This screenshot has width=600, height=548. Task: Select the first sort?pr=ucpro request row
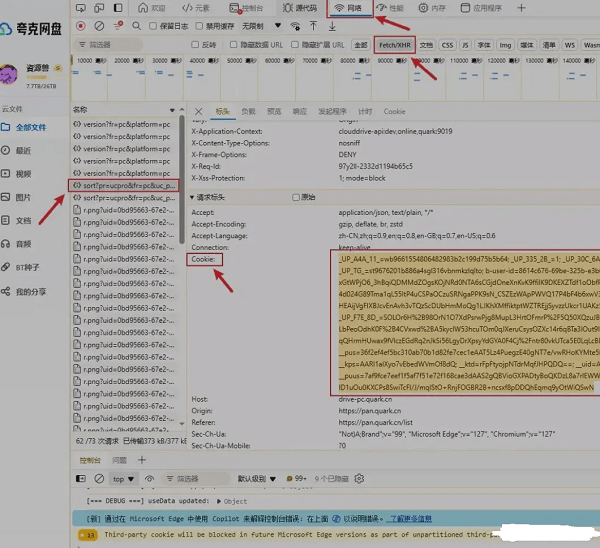124,186
